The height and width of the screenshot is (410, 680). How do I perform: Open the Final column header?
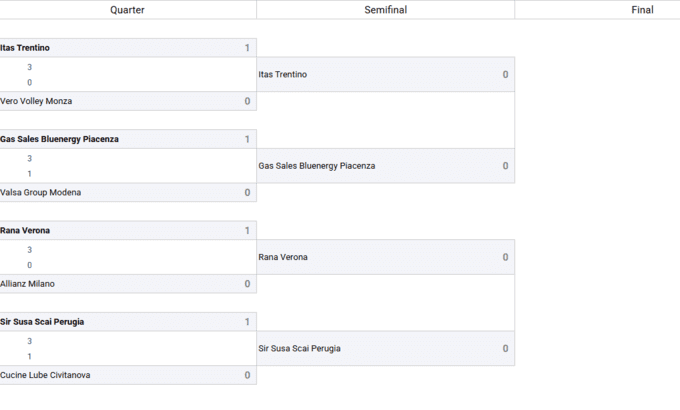coord(642,10)
